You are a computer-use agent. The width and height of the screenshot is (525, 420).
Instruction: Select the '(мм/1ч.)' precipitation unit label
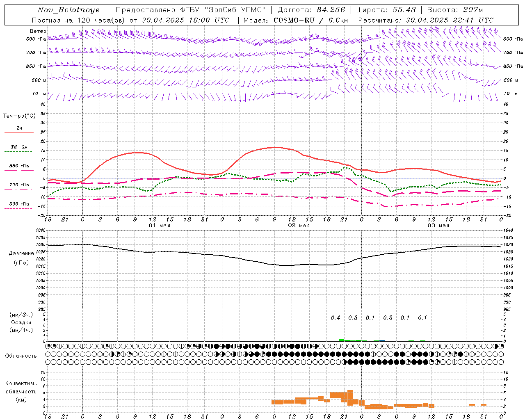pos(21,330)
